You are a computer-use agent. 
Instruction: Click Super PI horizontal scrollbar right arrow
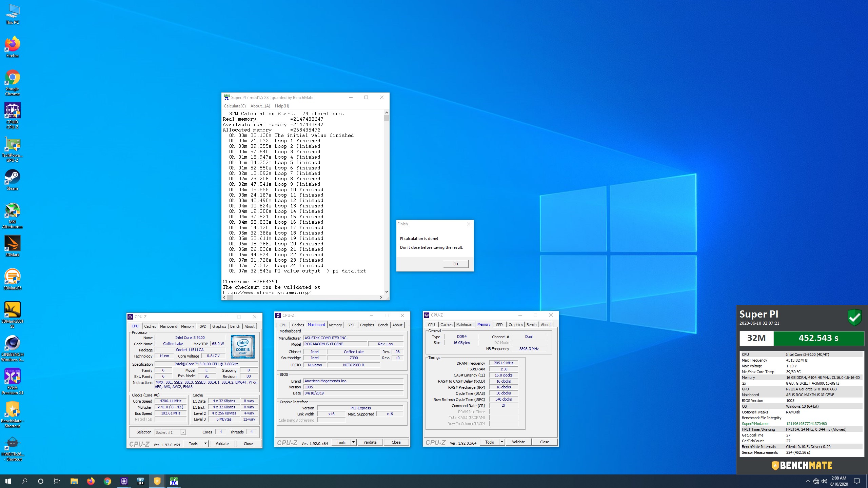tap(381, 298)
